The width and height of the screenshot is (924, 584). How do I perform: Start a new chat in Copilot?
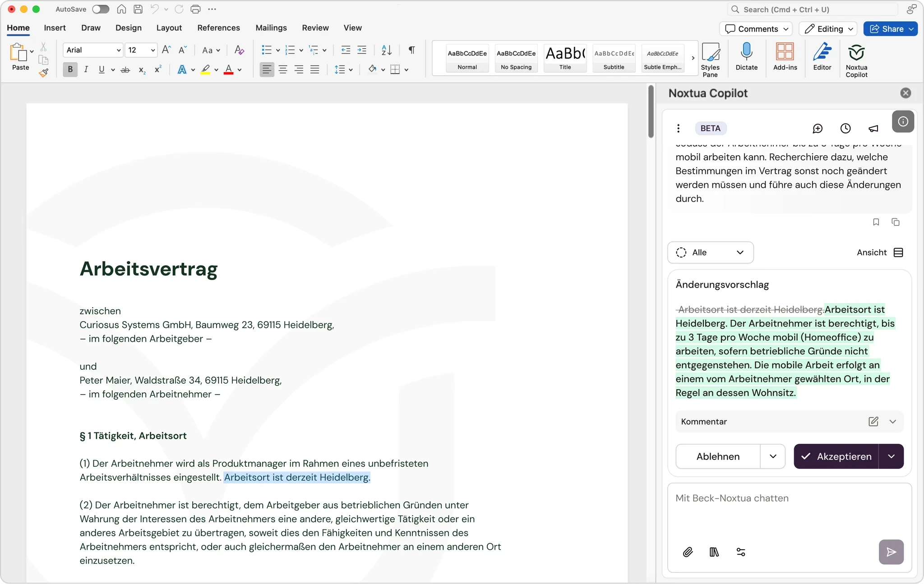(x=818, y=129)
